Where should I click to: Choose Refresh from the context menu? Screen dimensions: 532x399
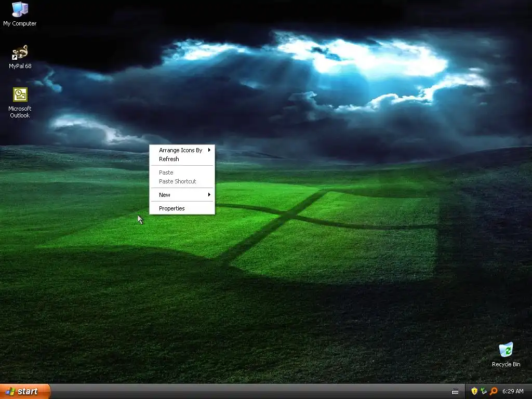point(182,159)
